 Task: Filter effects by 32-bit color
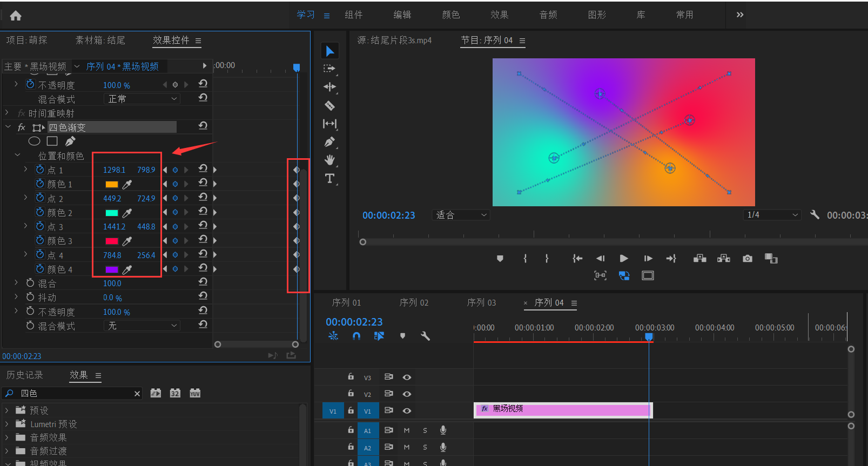point(175,393)
